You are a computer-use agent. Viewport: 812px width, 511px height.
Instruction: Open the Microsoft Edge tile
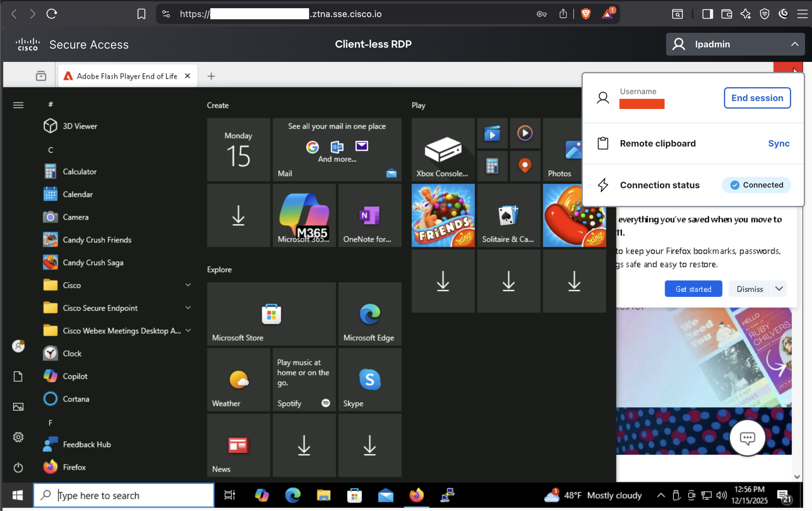pyautogui.click(x=369, y=314)
